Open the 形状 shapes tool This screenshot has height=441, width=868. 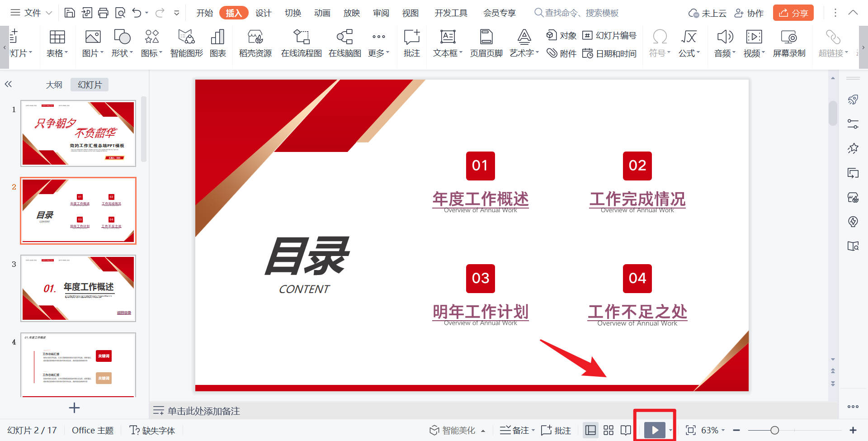(122, 44)
